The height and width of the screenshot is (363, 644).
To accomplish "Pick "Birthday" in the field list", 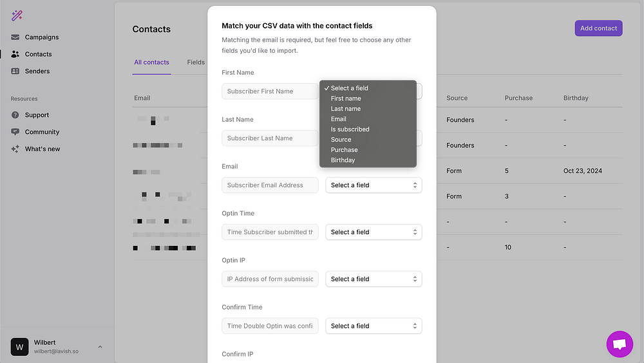I will coord(343,160).
